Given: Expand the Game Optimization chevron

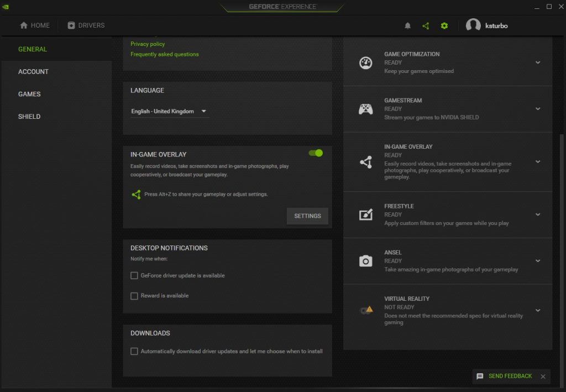Looking at the screenshot, I should point(538,62).
